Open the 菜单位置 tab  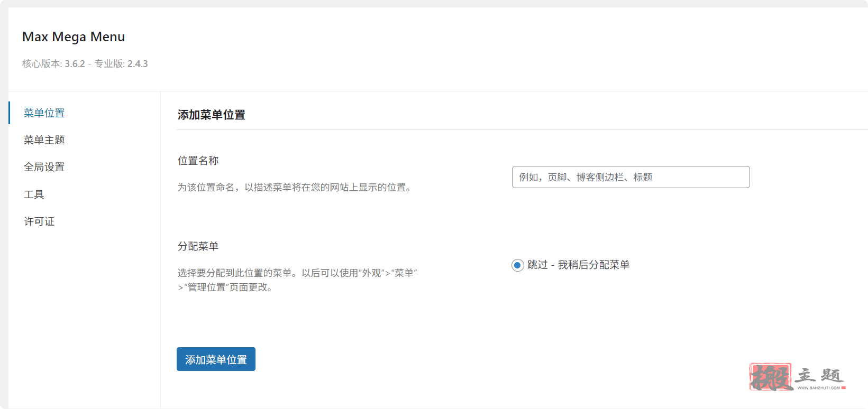click(x=44, y=113)
